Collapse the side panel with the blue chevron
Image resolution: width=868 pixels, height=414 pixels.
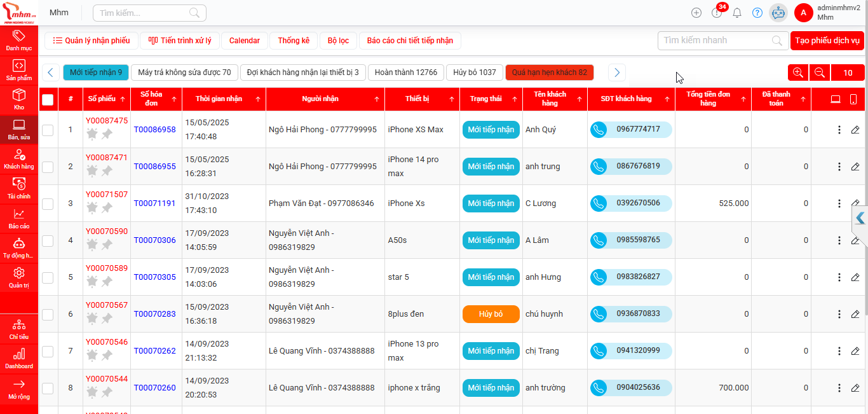pyautogui.click(x=860, y=218)
